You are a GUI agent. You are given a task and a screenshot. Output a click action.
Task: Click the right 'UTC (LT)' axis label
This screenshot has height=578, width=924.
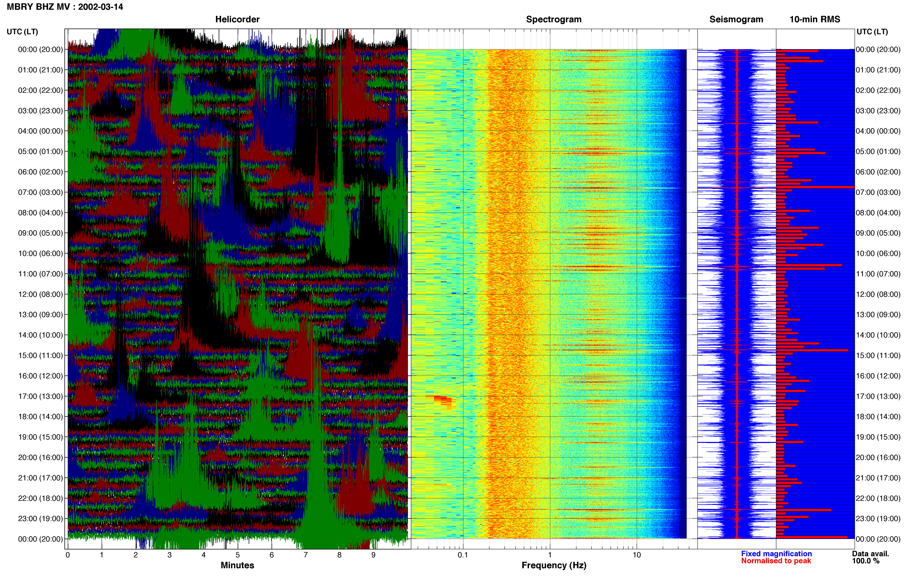(872, 32)
